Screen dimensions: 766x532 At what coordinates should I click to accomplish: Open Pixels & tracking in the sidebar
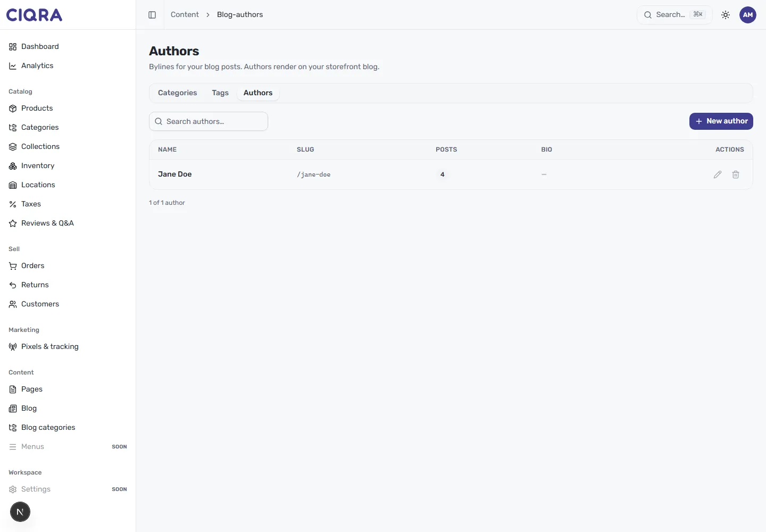(x=68, y=347)
